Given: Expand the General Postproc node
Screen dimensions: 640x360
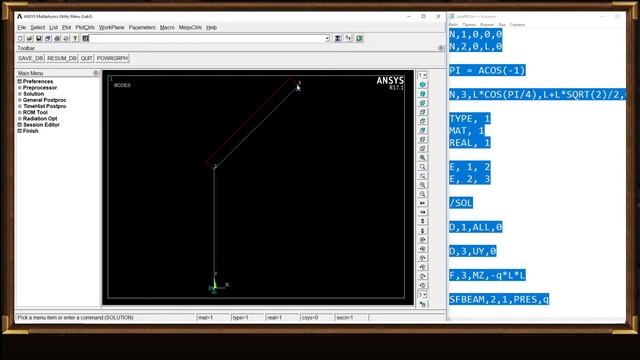Looking at the screenshot, I should coord(20,100).
